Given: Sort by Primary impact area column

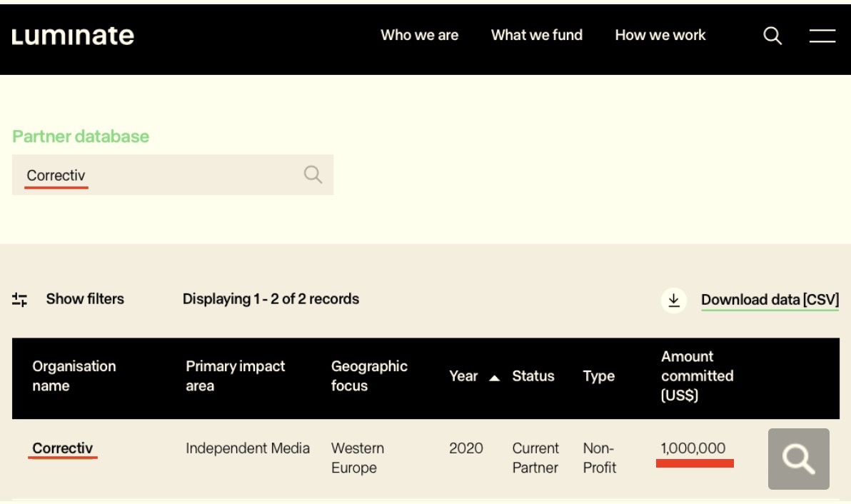Looking at the screenshot, I should pyautogui.click(x=235, y=376).
